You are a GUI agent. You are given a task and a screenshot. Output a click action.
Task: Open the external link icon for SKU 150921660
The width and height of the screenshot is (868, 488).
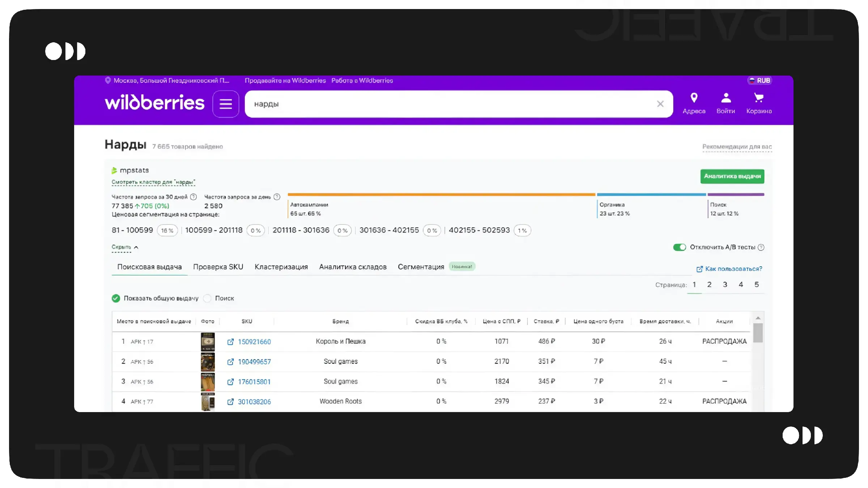pos(230,342)
